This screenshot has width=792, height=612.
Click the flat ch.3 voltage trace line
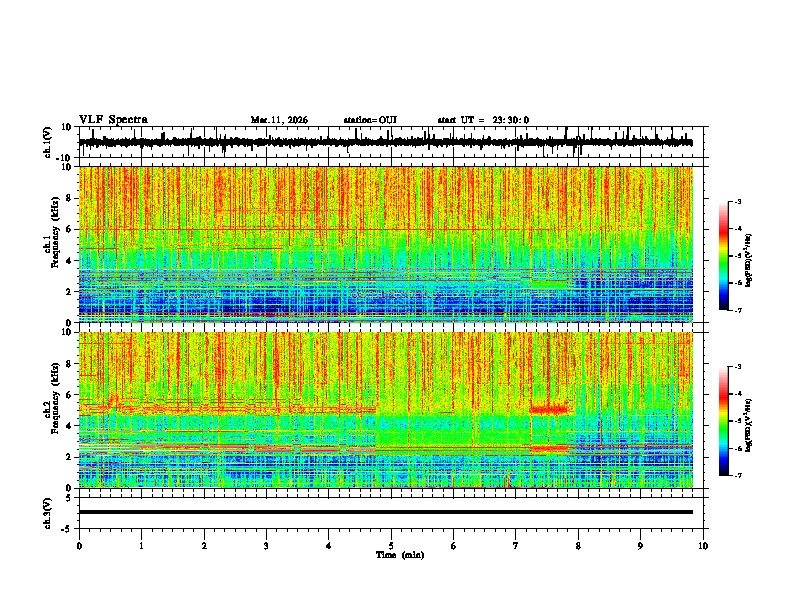coord(386,512)
